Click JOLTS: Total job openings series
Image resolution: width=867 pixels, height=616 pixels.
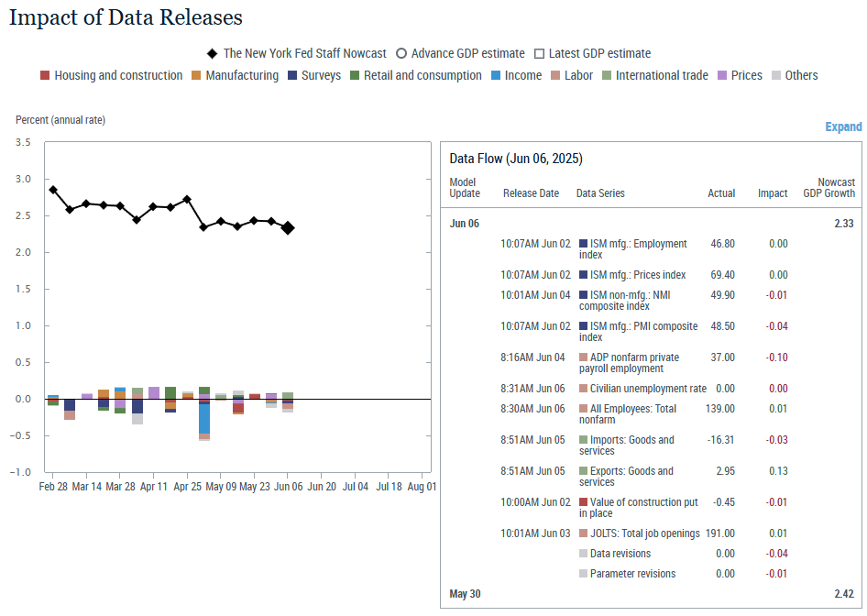(639, 533)
